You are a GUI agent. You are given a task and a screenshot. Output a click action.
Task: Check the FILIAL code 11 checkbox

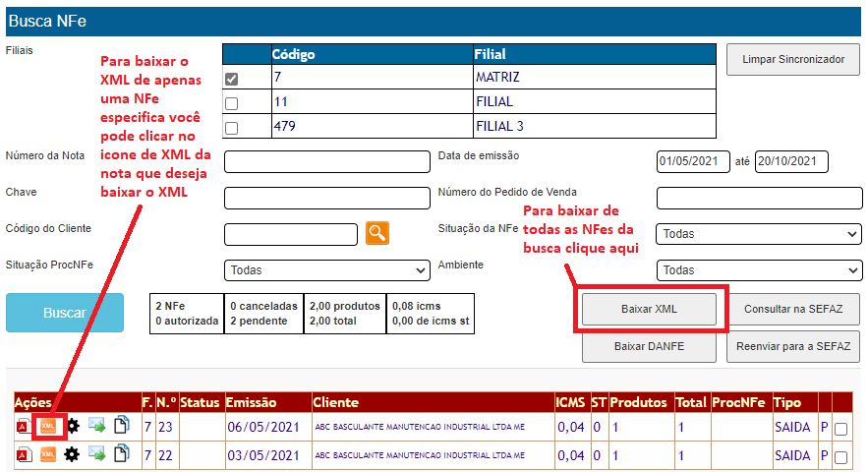pos(231,103)
